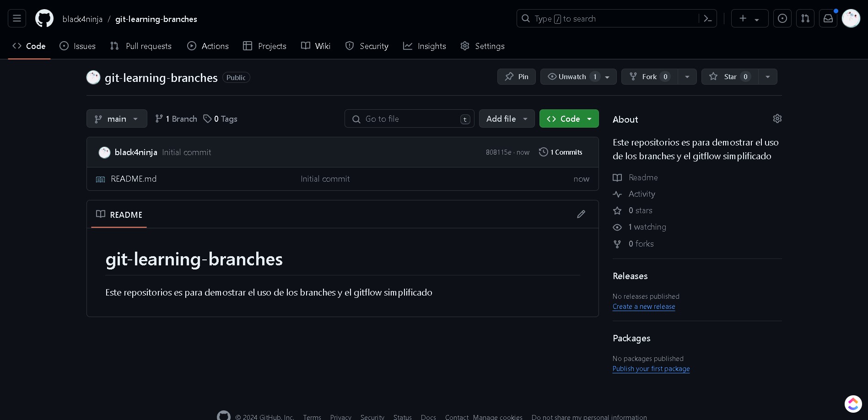This screenshot has width=868, height=420.
Task: Open About settings gear icon
Action: coord(777,118)
